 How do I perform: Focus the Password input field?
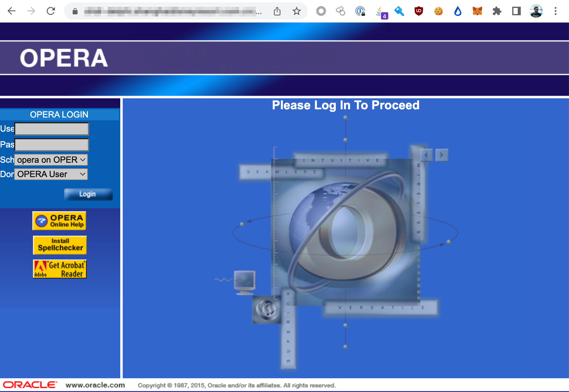[x=52, y=145]
